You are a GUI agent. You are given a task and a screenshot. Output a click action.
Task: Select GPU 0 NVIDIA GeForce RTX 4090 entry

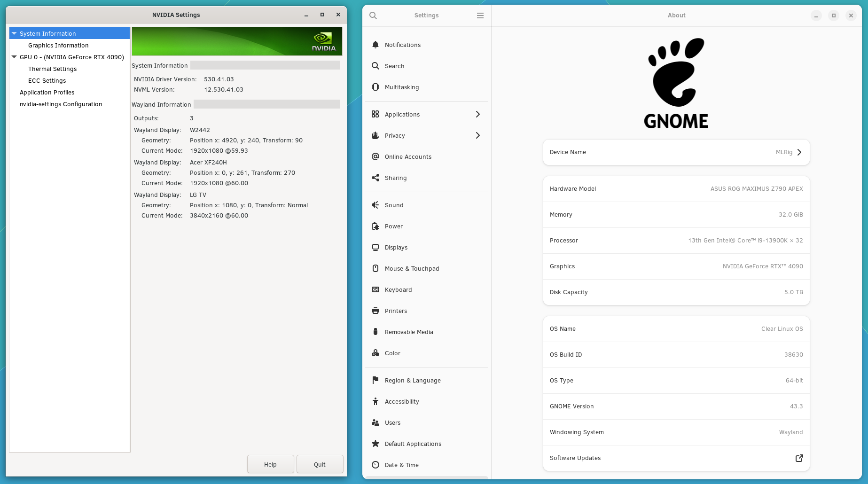tap(72, 57)
